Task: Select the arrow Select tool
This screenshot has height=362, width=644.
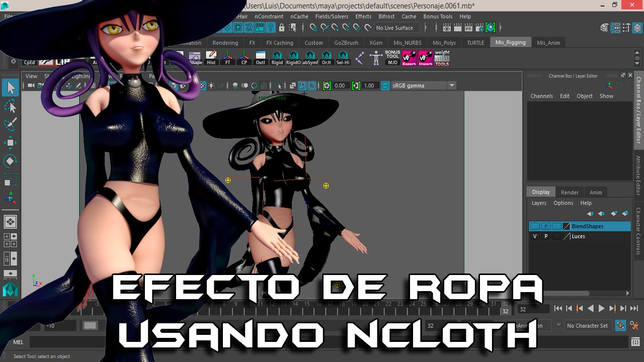Action: click(11, 88)
